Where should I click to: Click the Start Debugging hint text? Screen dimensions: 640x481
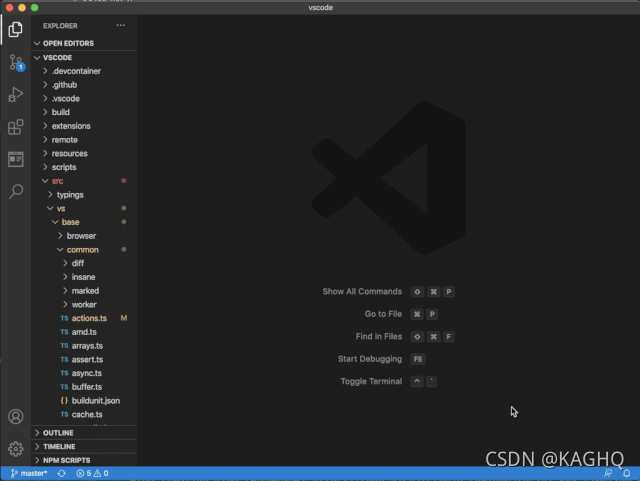(370, 359)
